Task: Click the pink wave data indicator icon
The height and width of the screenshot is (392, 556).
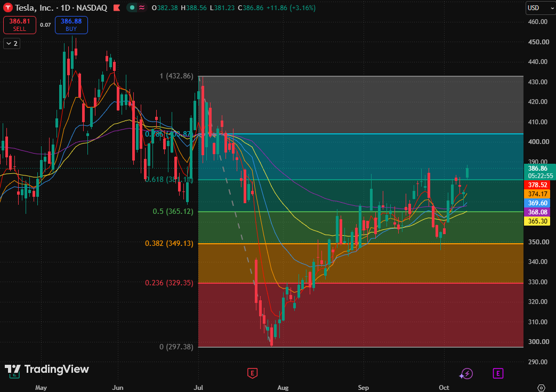Action: pyautogui.click(x=142, y=7)
